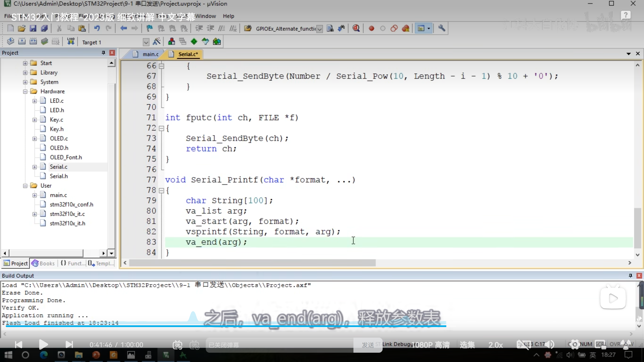Viewport: 644px width, 362px height.
Task: Open the Target 1 dropdown
Action: pyautogui.click(x=146, y=42)
